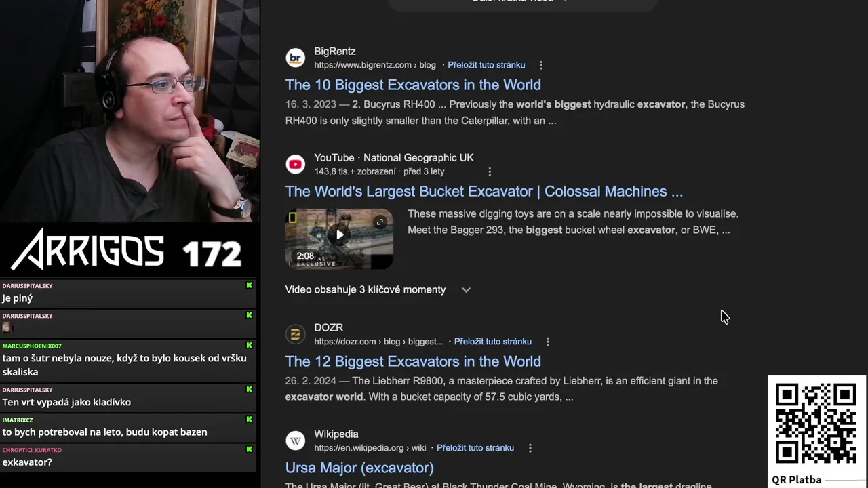Click the DOZR site name text
Viewport: 868px width, 488px height.
pos(328,328)
